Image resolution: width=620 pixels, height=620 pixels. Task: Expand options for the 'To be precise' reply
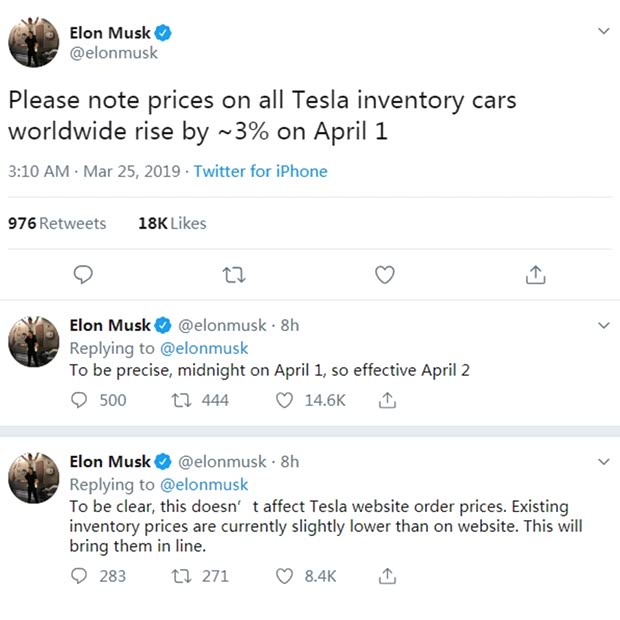602,325
